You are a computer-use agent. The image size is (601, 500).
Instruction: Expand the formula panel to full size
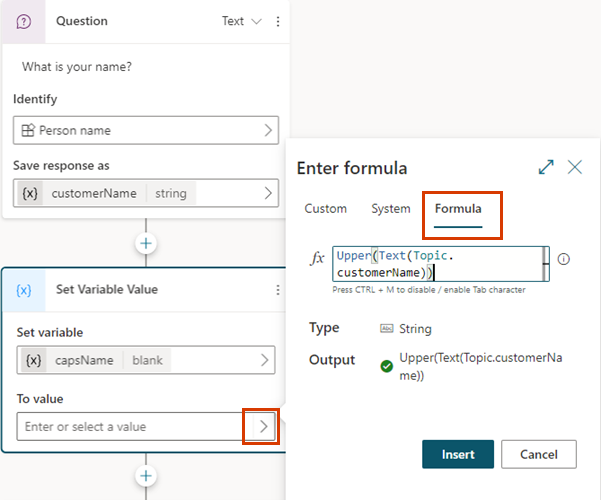[x=546, y=167]
